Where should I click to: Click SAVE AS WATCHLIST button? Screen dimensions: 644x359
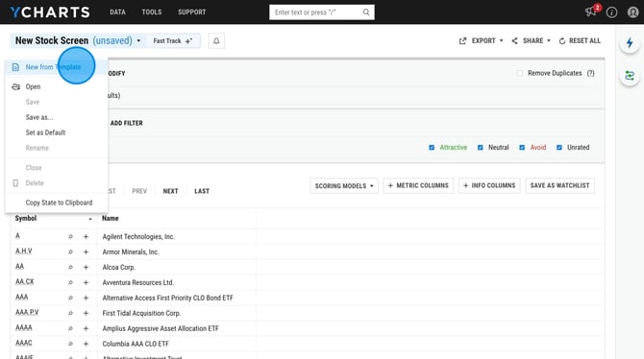[559, 185]
